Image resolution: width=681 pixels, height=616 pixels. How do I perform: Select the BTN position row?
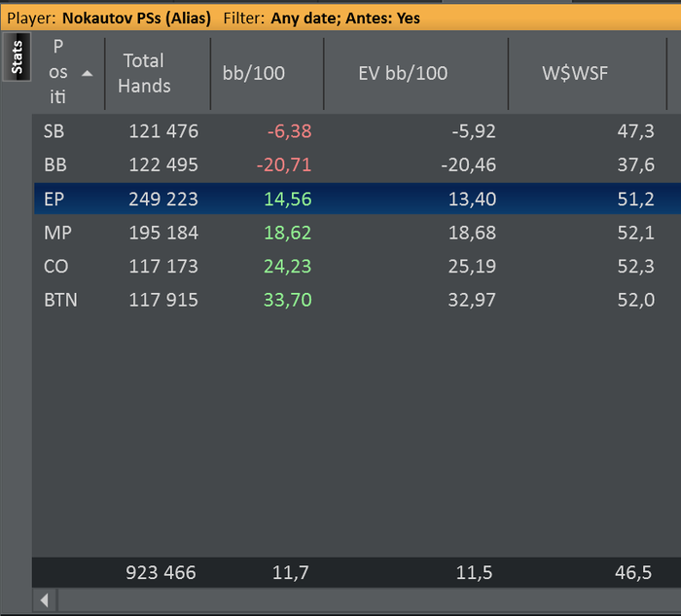pyautogui.click(x=60, y=301)
